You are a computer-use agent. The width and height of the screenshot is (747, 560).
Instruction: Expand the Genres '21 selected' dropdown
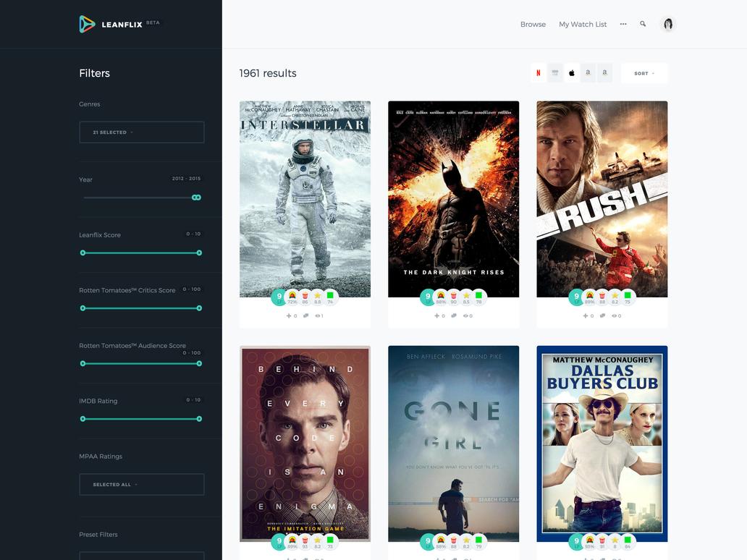tap(141, 132)
